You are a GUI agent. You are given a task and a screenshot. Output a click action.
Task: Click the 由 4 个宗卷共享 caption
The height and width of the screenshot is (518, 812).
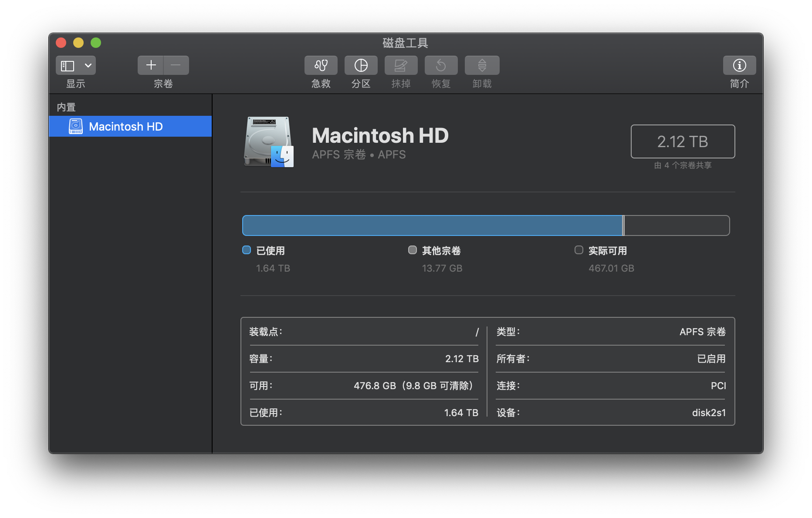(x=683, y=165)
